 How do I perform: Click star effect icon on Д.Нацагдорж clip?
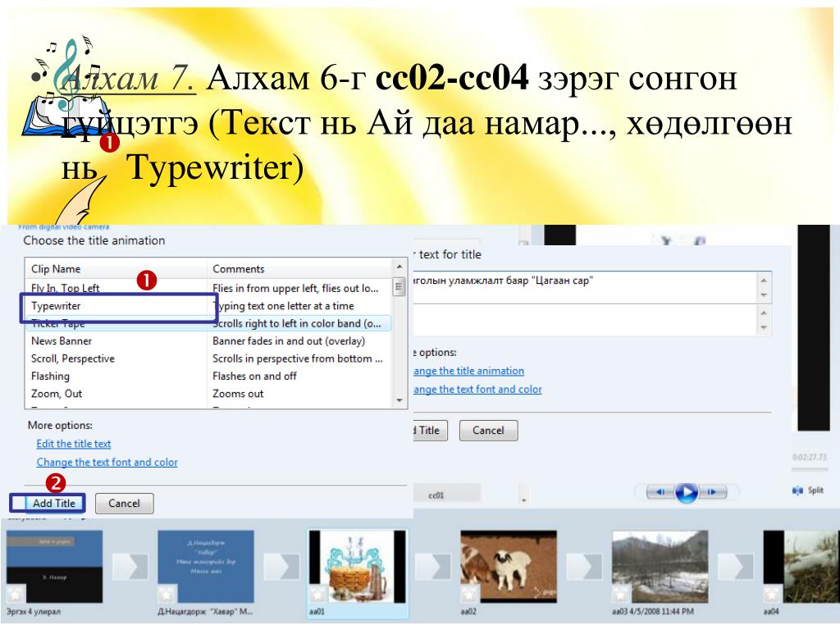coord(166,594)
